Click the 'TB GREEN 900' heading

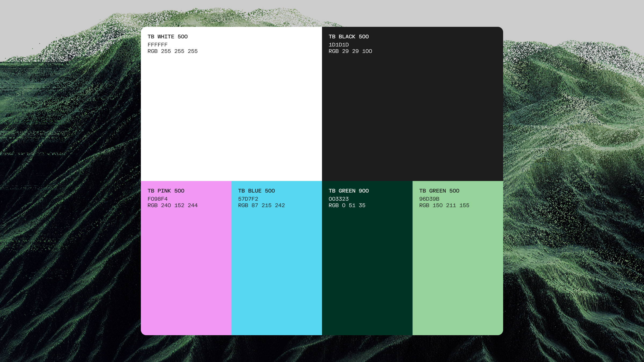pos(349,191)
